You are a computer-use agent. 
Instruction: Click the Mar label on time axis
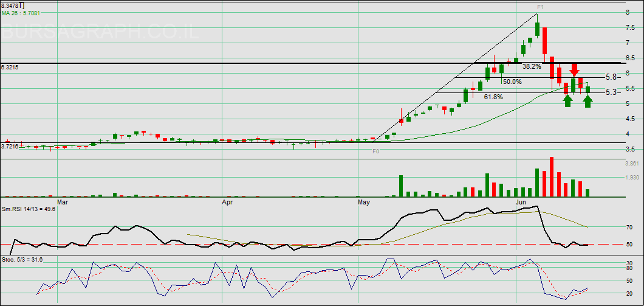61,201
